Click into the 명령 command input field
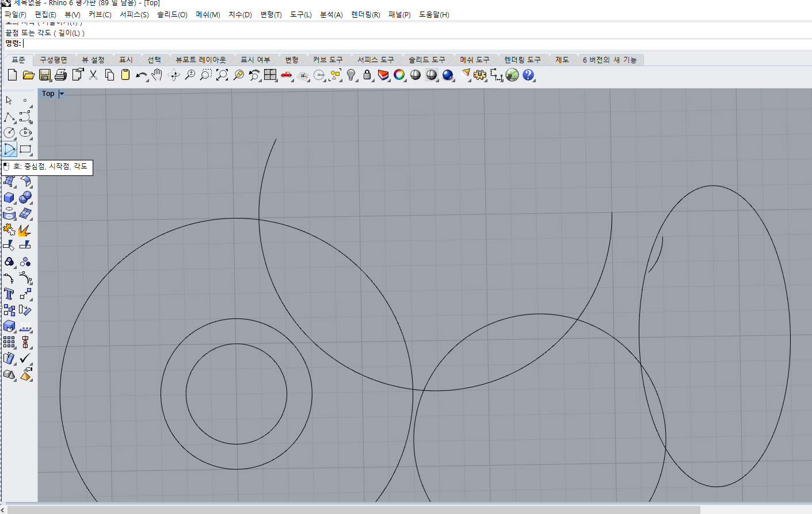 pos(417,44)
